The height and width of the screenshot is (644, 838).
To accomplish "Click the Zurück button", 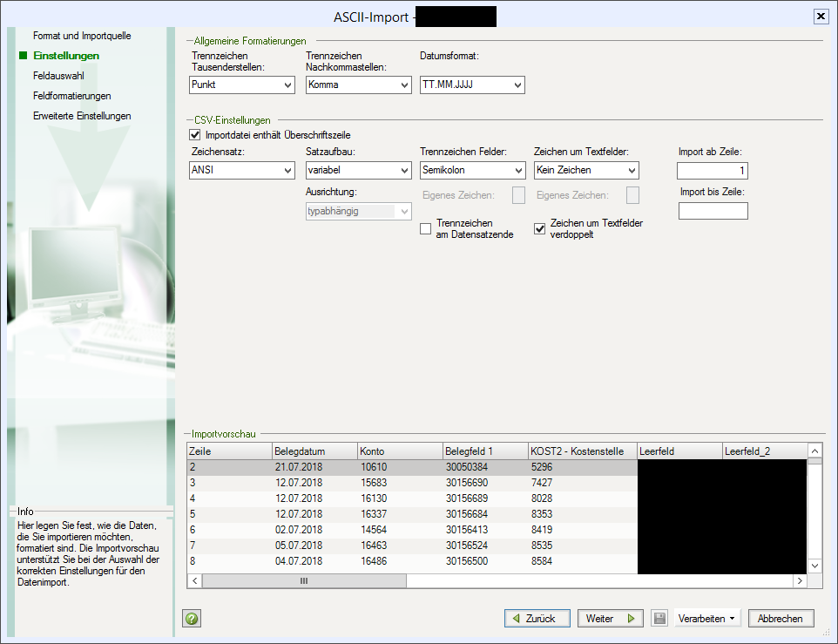I will 537,619.
